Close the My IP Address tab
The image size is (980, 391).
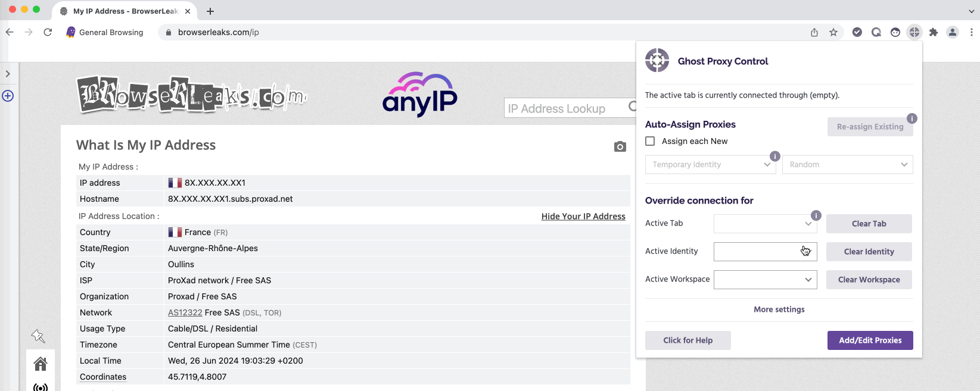(x=188, y=11)
